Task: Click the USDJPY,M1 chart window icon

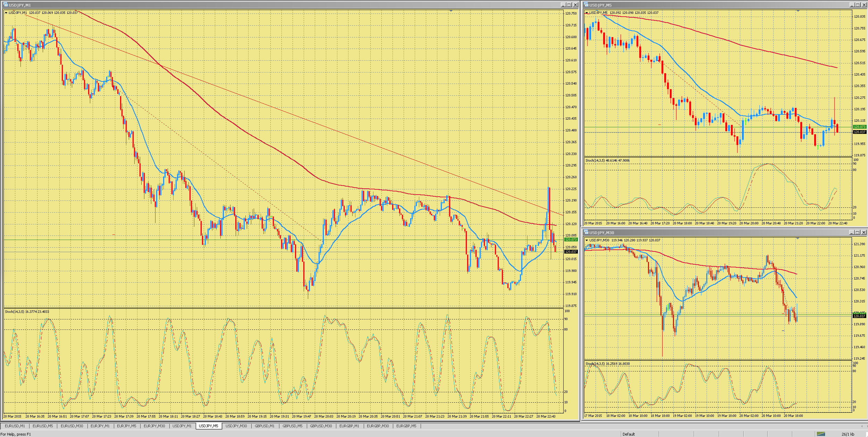Action: pos(6,5)
